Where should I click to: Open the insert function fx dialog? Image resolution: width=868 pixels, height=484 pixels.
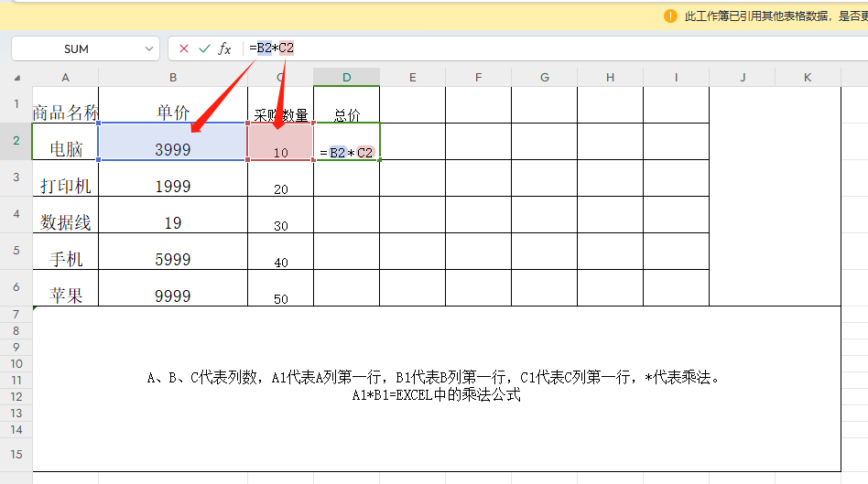[224, 48]
